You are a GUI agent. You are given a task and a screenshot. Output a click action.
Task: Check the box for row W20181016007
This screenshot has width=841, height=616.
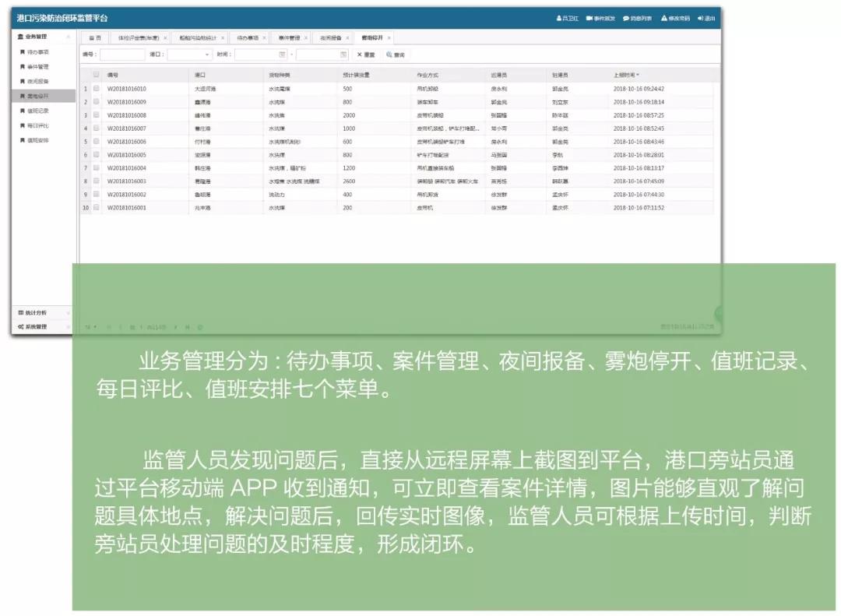point(97,128)
